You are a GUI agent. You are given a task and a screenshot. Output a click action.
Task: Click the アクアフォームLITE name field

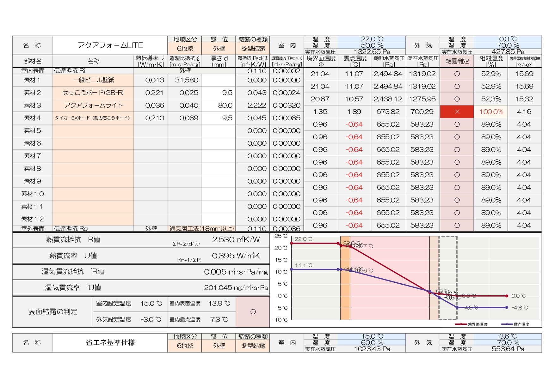110,45
